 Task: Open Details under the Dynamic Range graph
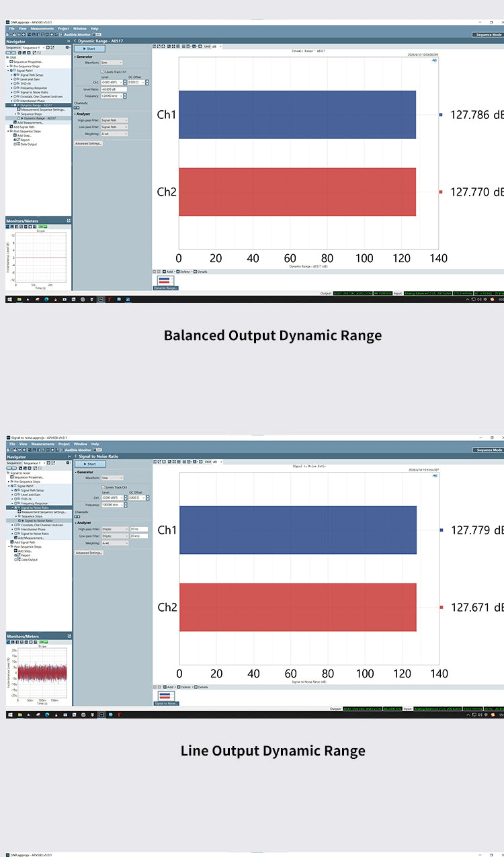(200, 272)
